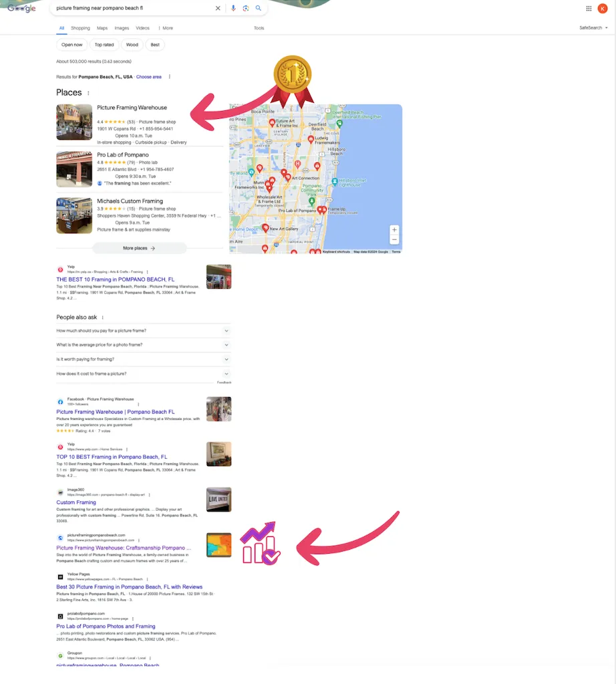Open the Pro Lab of Pompano place listing

click(x=122, y=155)
